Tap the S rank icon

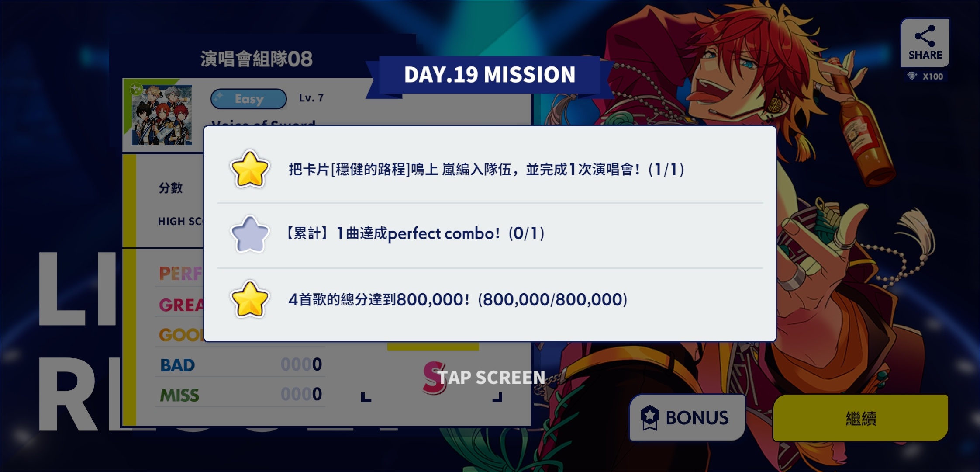click(434, 378)
